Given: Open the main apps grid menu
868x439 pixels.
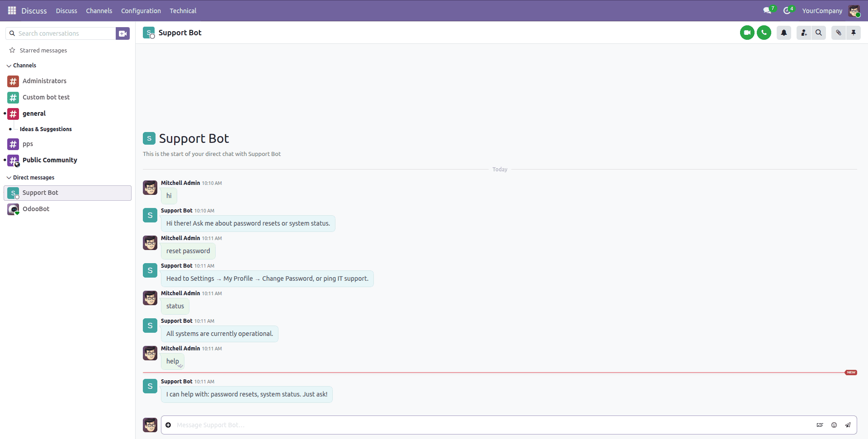Looking at the screenshot, I should (x=12, y=10).
